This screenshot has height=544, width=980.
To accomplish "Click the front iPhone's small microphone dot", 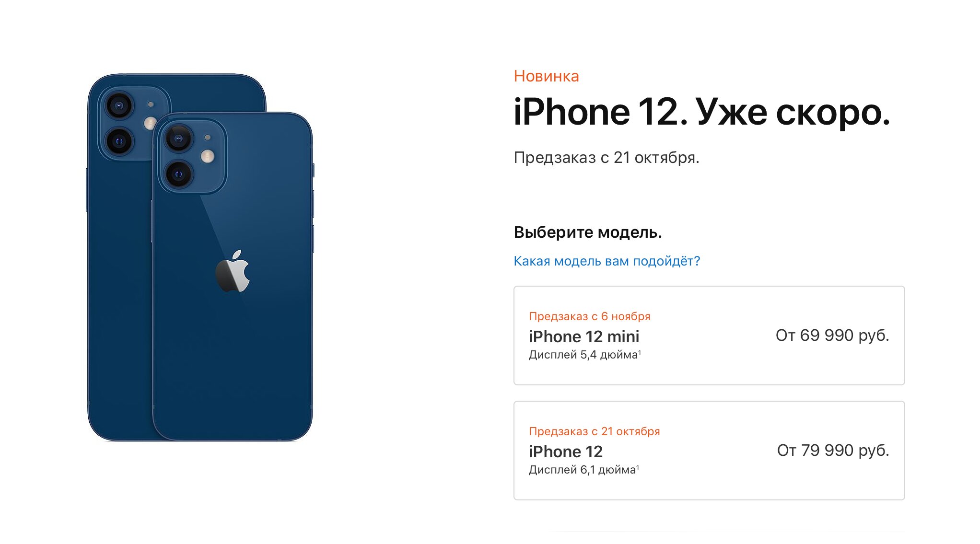I will click(x=208, y=138).
